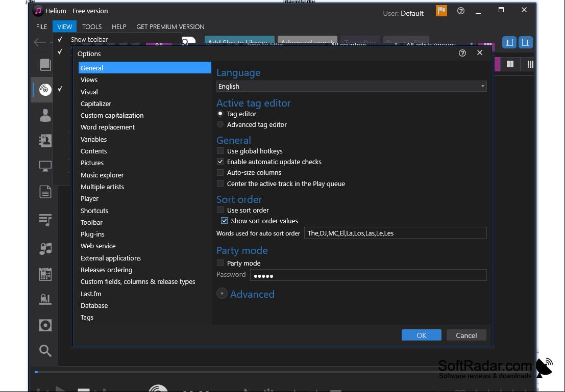Select Custom capitalization category
565x392 pixels.
pos(145,115)
